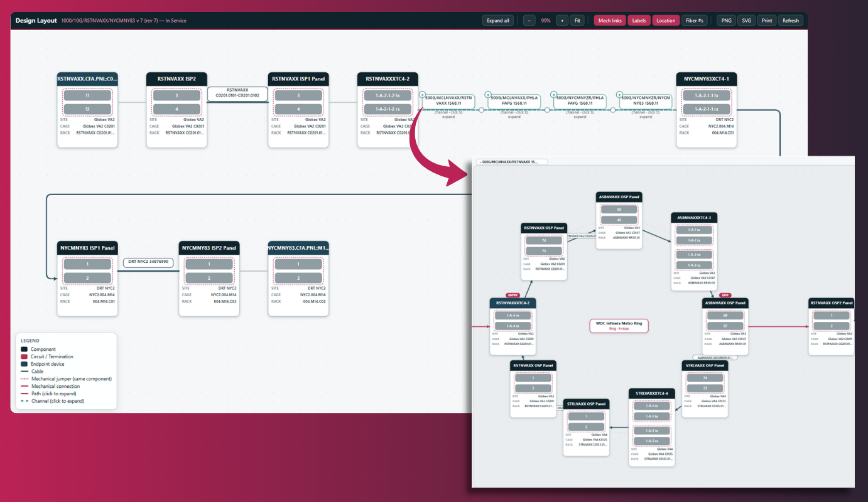Select port 11 on RSTNVAXX.CFA.PNL card
This screenshot has width=868, height=502.
(87, 96)
